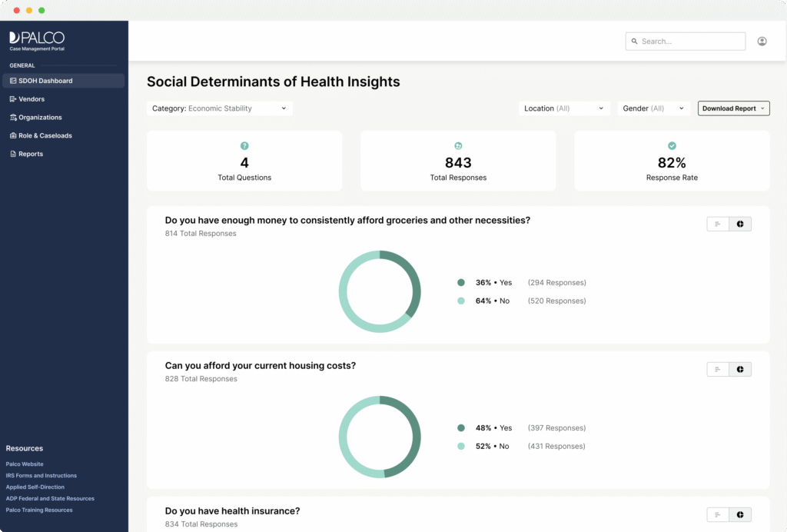Click the Total Questions question-mark badge icon
Screen dimensions: 787x532
[244, 145]
